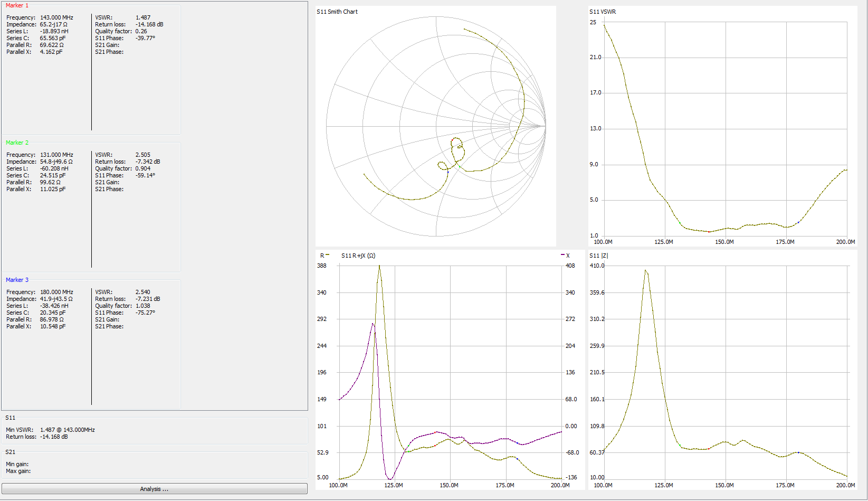The height and width of the screenshot is (501, 868).
Task: Click the Min VSWR summary line
Action: coord(50,430)
